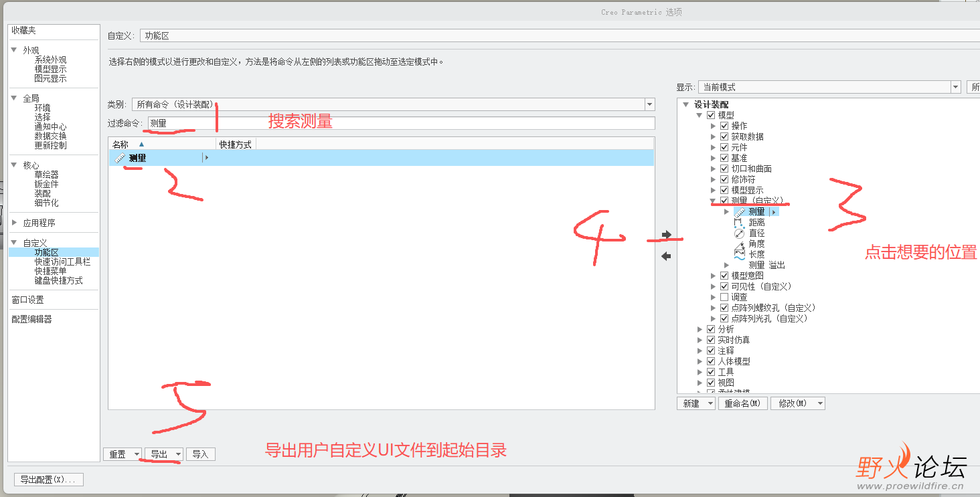980x497 pixels.
Task: Open 环境 settings page
Action: (42, 108)
